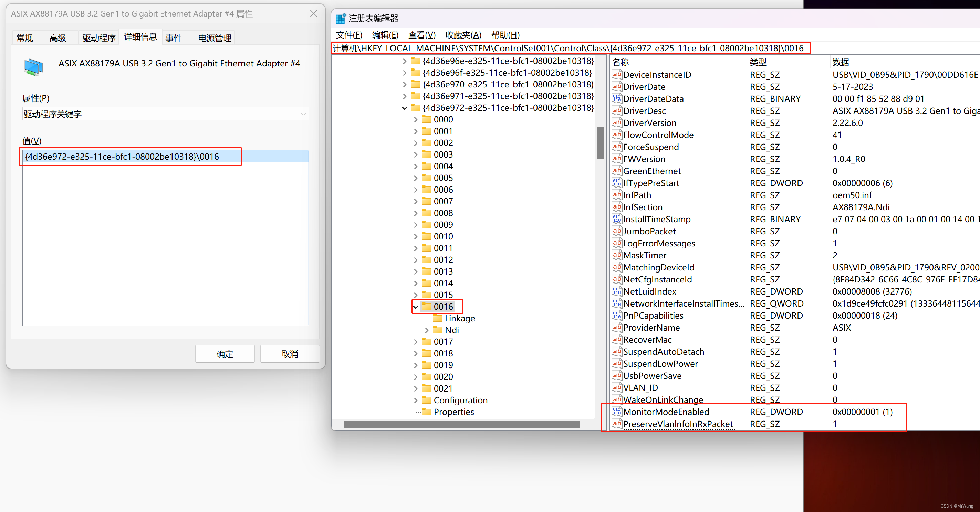Switch to the 驱动程序 tab

pyautogui.click(x=99, y=38)
